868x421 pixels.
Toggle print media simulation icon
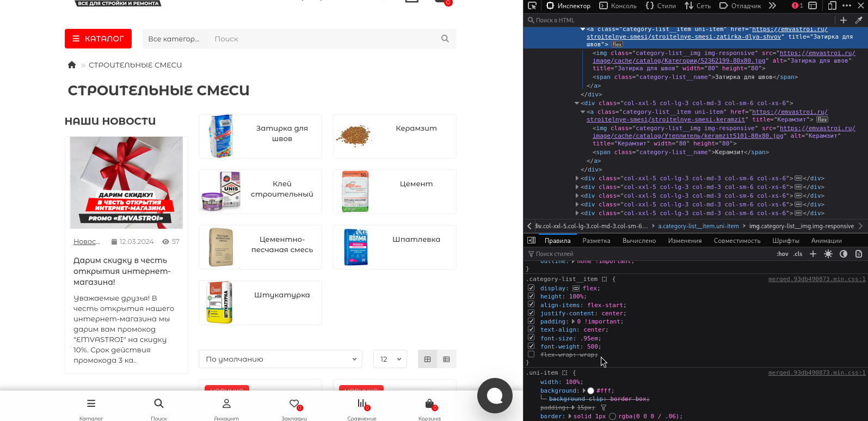pos(859,254)
